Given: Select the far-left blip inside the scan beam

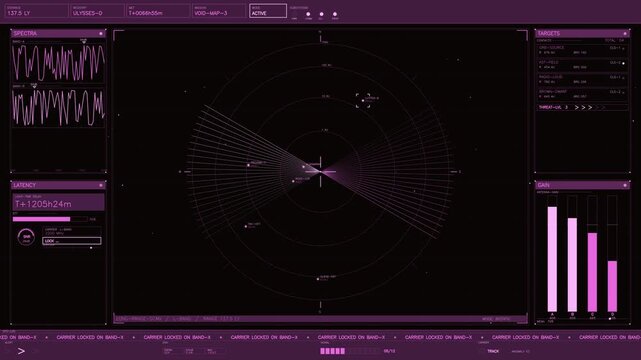Looking at the screenshot, I should (x=249, y=165).
